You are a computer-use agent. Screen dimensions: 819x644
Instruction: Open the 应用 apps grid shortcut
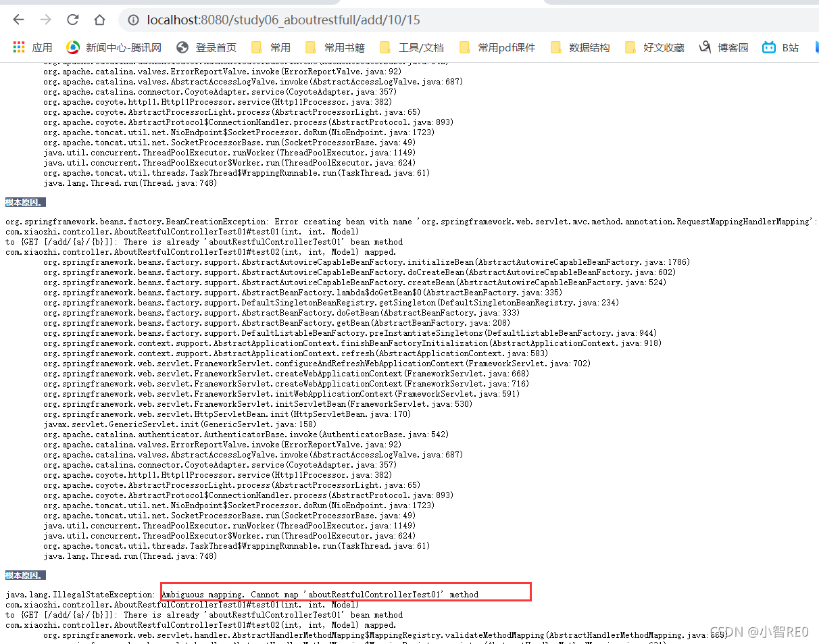coord(32,47)
